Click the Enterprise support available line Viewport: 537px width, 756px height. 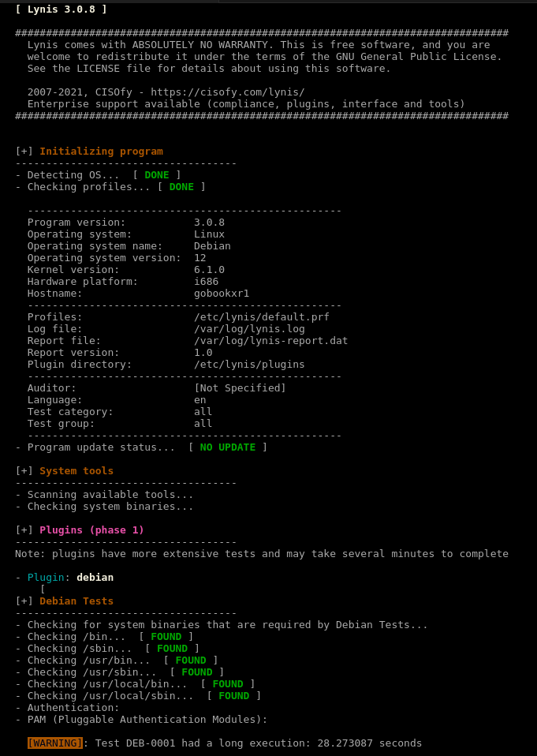tap(246, 104)
